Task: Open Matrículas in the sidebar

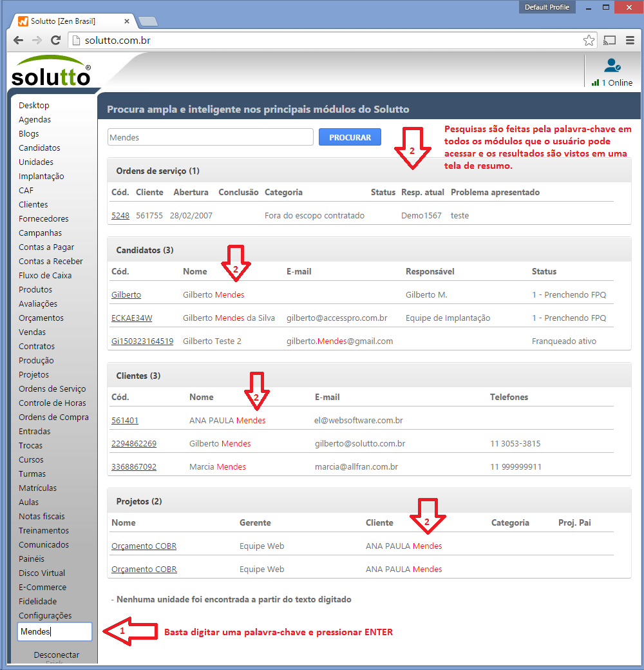Action: pyautogui.click(x=37, y=488)
